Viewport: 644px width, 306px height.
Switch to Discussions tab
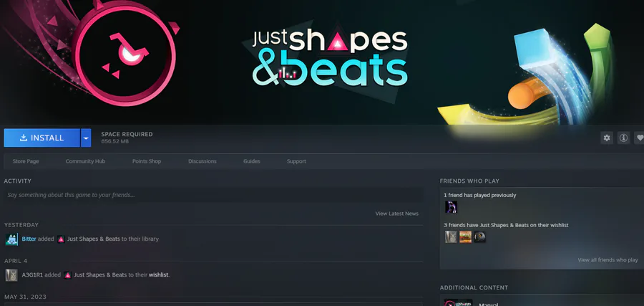[x=202, y=161]
